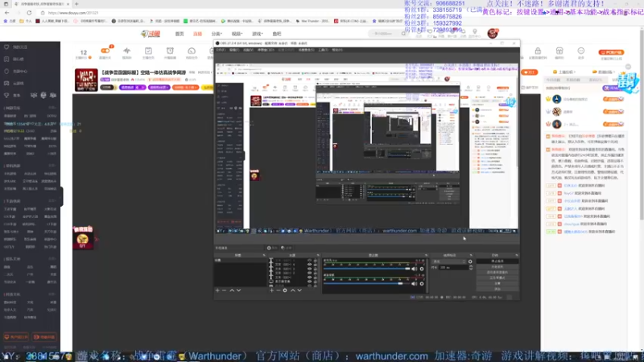This screenshot has width=644, height=362.
Task: Mute the first audio mixer channel speaker
Action: pos(414,269)
